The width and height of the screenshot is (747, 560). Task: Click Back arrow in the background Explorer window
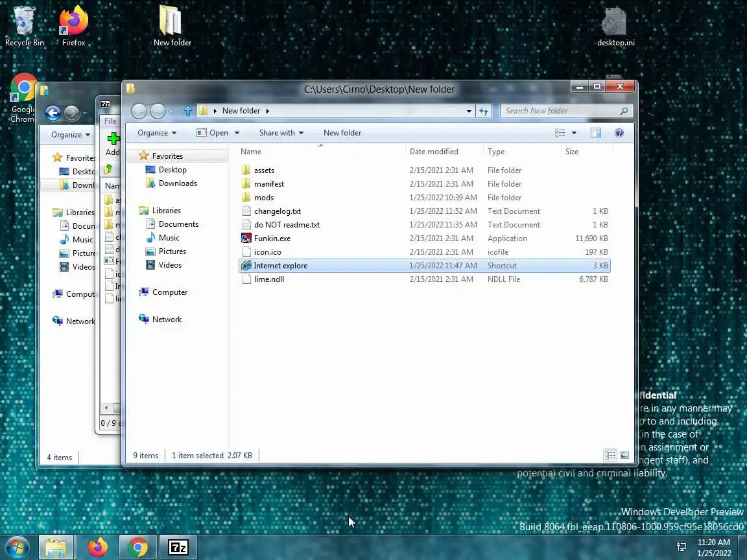[x=53, y=113]
